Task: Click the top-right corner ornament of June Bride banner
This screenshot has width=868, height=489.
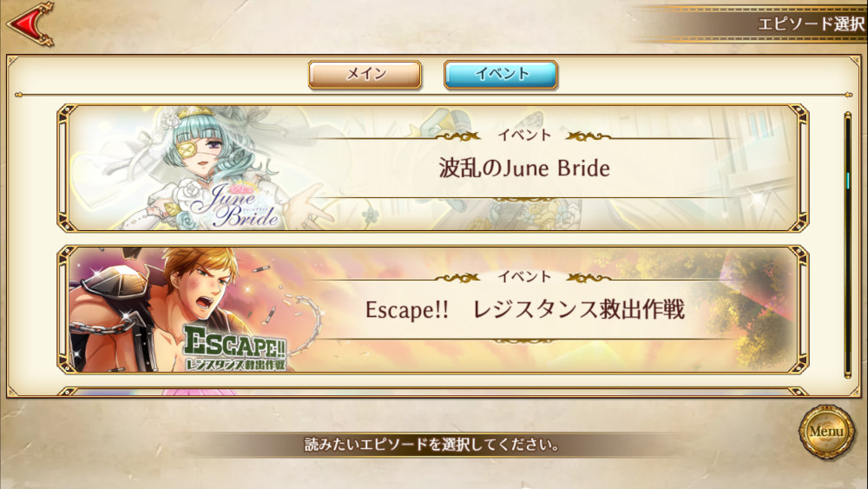Action: [x=797, y=116]
